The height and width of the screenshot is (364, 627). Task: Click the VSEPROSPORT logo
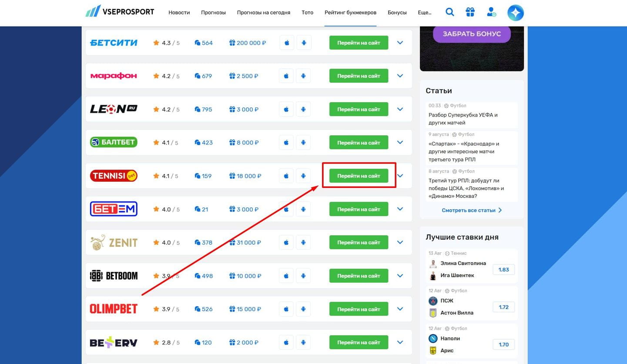click(120, 12)
